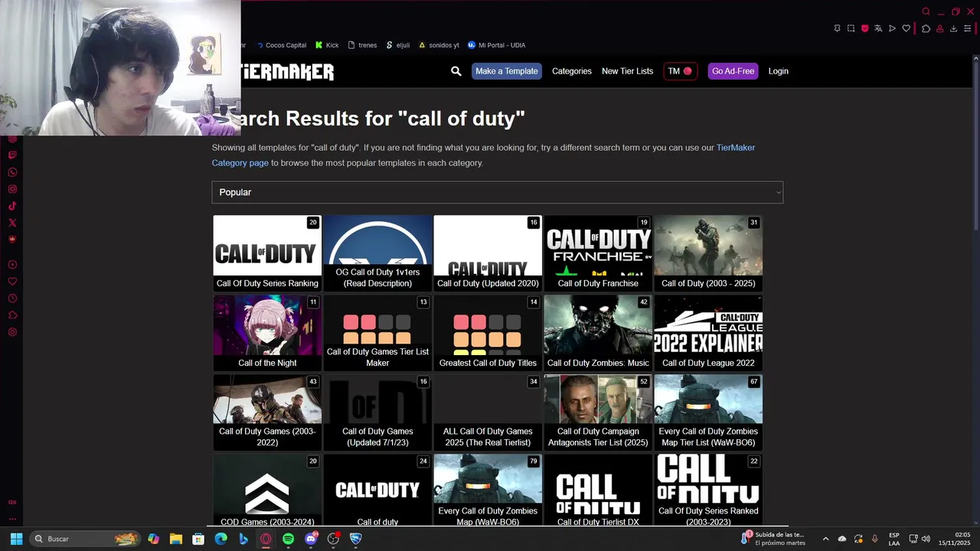The width and height of the screenshot is (980, 551).
Task: Open WhatsApp in the browser sidebar
Action: (12, 172)
